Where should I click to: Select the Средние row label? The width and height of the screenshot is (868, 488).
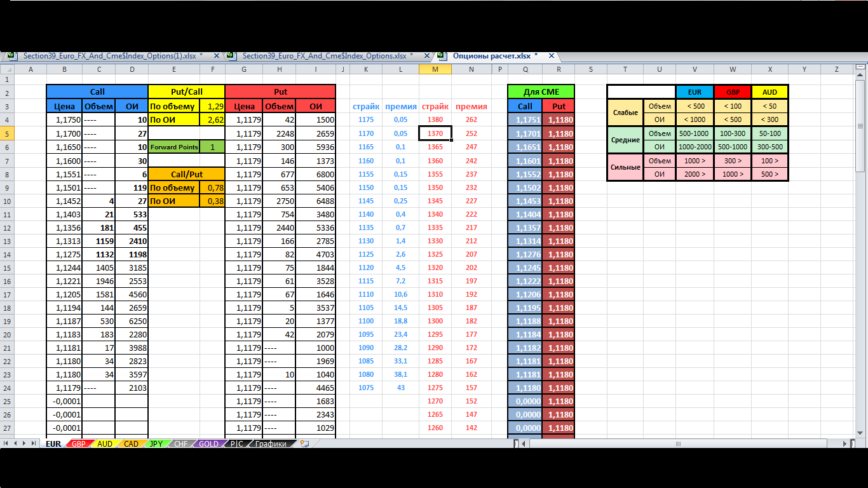click(x=625, y=140)
